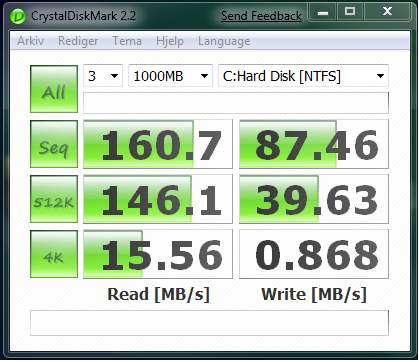Click the 512K write result 39.63
This screenshot has height=362, width=419.
click(x=314, y=199)
